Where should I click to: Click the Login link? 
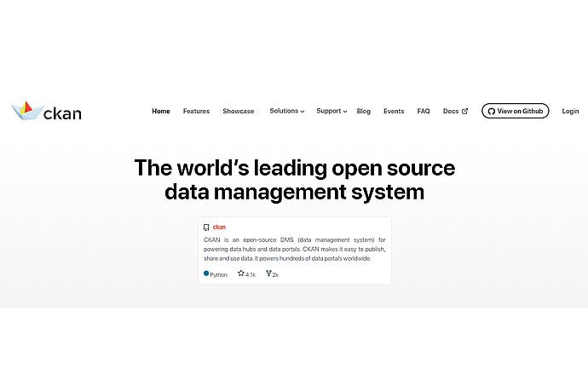[570, 111]
